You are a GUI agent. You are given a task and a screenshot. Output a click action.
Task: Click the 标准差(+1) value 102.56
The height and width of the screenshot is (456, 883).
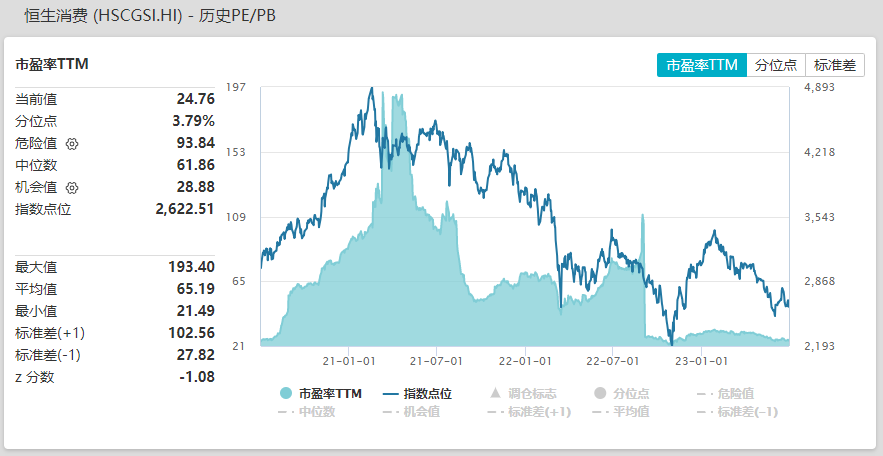(191, 333)
